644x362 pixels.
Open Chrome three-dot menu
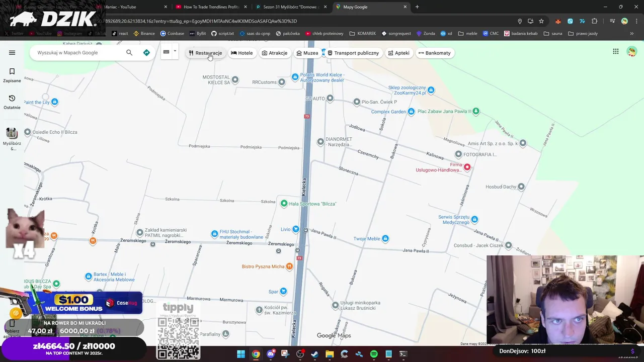tap(636, 21)
